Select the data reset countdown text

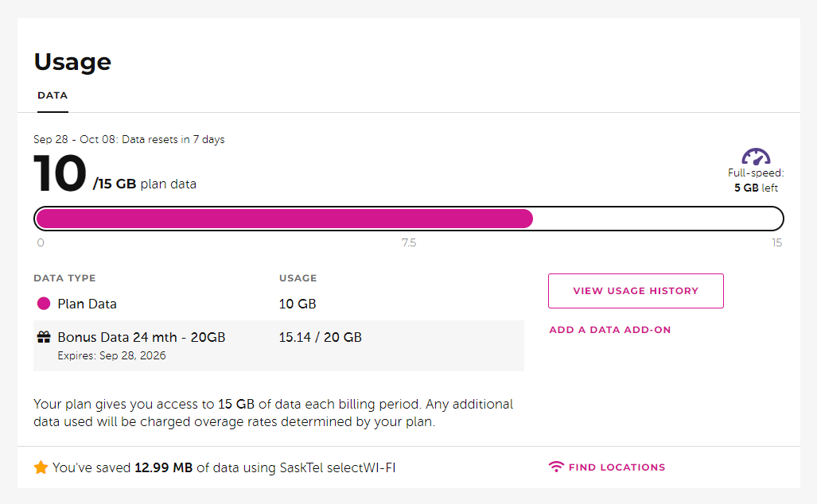128,139
